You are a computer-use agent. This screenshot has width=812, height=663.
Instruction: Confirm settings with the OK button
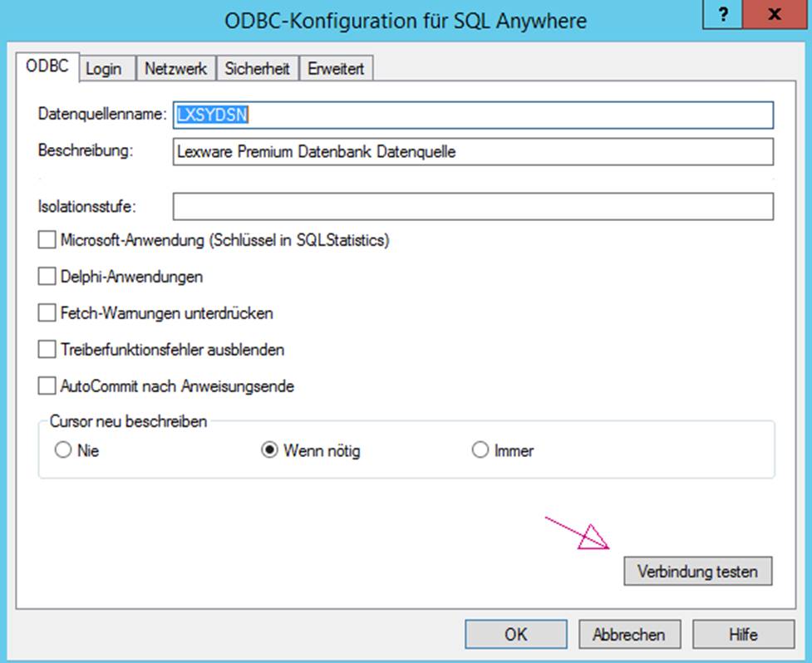pyautogui.click(x=516, y=633)
